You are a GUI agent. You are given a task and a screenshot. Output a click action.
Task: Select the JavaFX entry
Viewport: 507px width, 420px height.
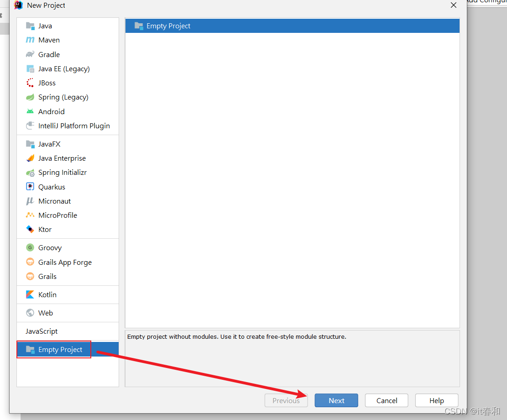pos(68,144)
